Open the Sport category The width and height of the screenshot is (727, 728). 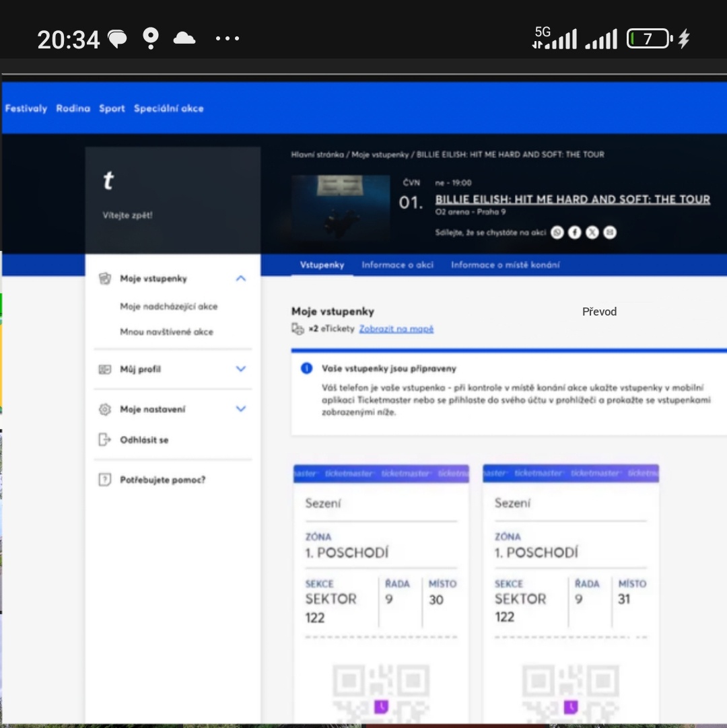112,108
